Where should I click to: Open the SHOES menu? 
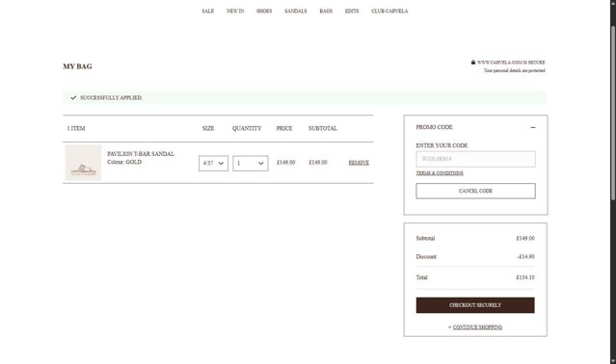tap(264, 11)
